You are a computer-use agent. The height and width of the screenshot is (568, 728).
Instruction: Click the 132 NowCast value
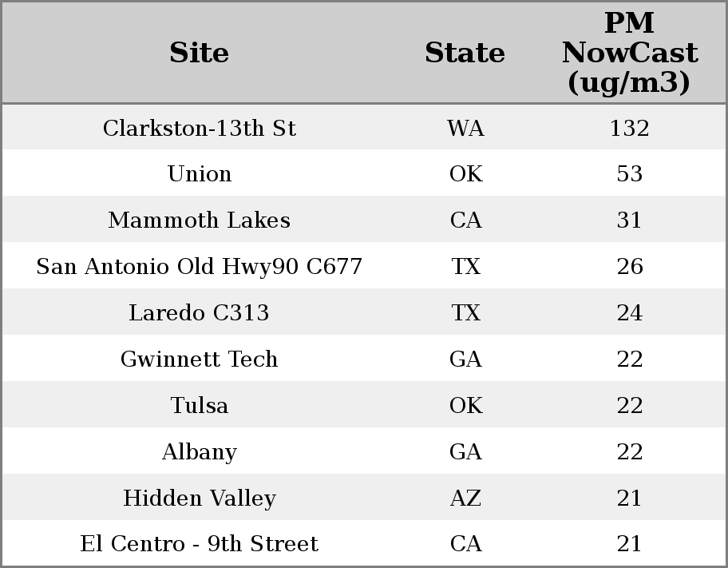point(629,128)
